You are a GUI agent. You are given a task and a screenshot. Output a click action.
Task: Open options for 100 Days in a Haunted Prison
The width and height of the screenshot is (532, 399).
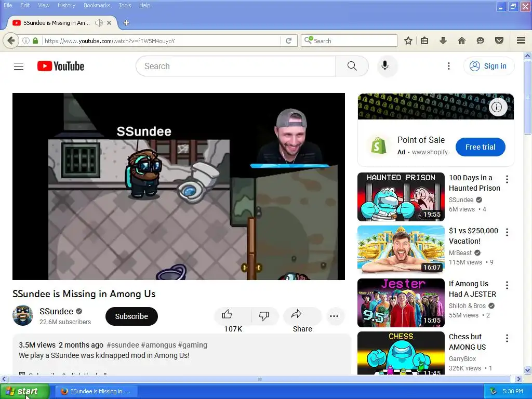coord(507,179)
